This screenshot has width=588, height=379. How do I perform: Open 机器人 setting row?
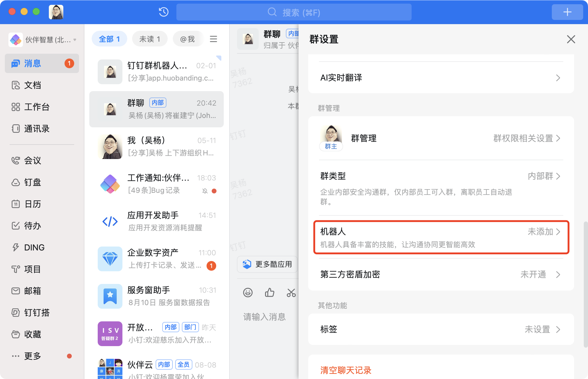pos(441,237)
